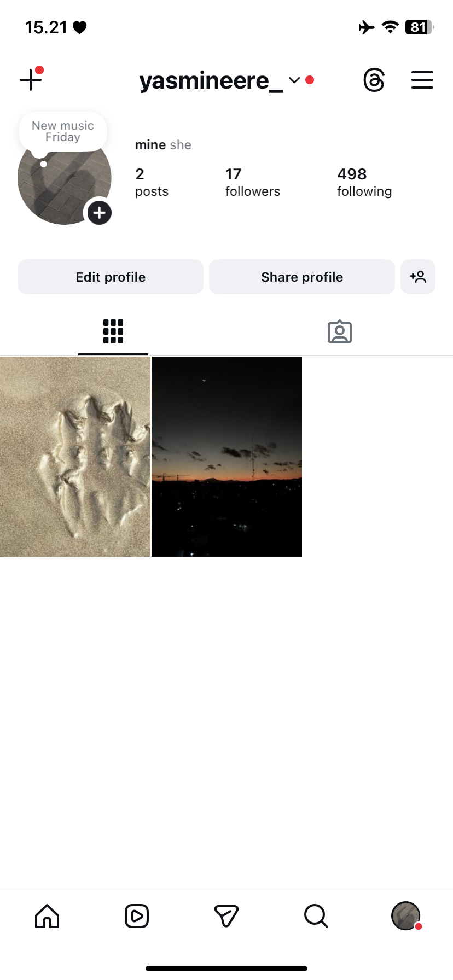Click the Edit profile button
Screen dimensions: 453x980
point(111,277)
